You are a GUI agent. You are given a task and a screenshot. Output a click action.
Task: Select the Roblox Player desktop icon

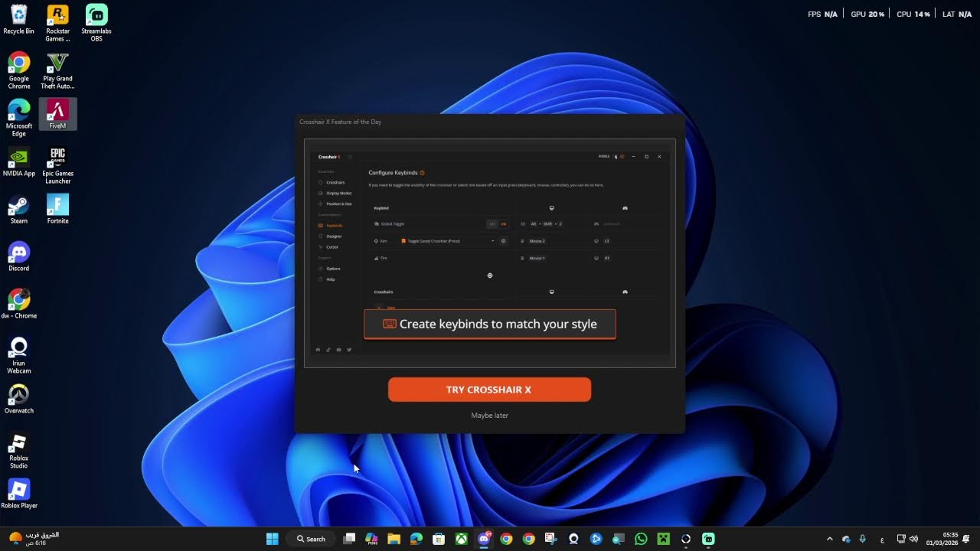[x=18, y=494]
